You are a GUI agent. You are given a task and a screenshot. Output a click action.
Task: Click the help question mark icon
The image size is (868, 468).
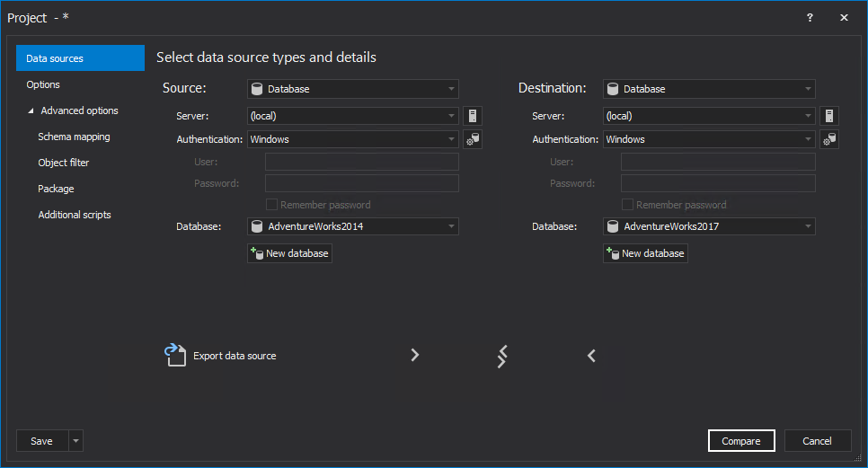[809, 18]
